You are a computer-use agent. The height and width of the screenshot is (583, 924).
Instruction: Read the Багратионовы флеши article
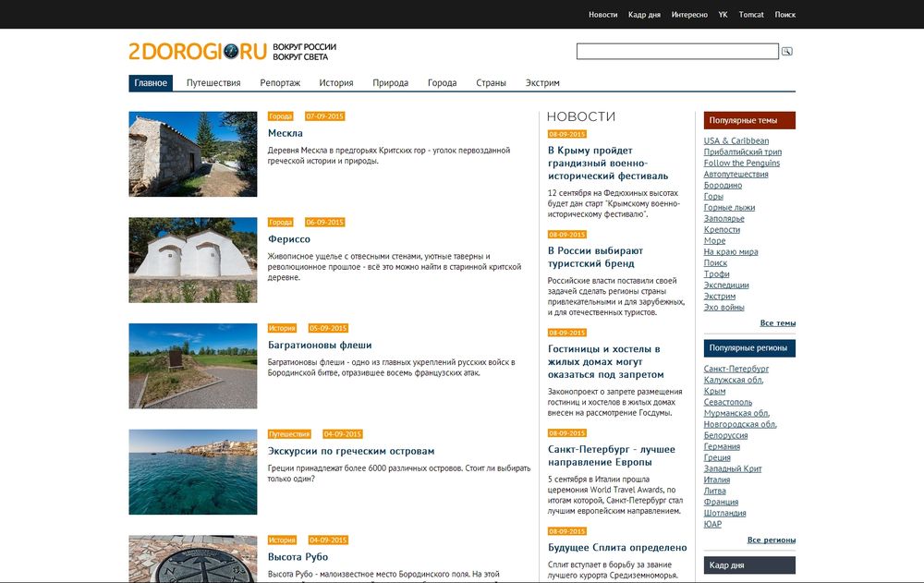pos(320,346)
